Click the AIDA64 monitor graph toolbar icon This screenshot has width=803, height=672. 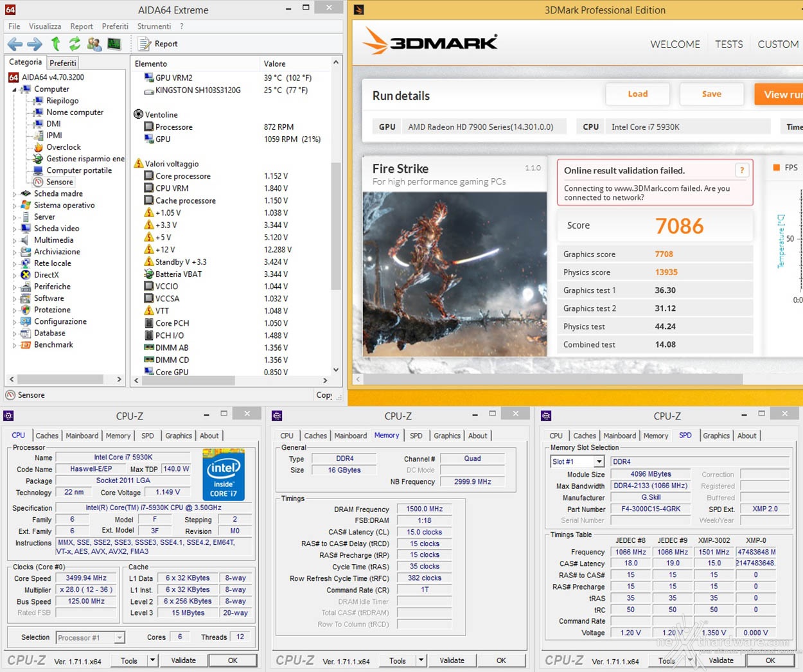coord(114,44)
